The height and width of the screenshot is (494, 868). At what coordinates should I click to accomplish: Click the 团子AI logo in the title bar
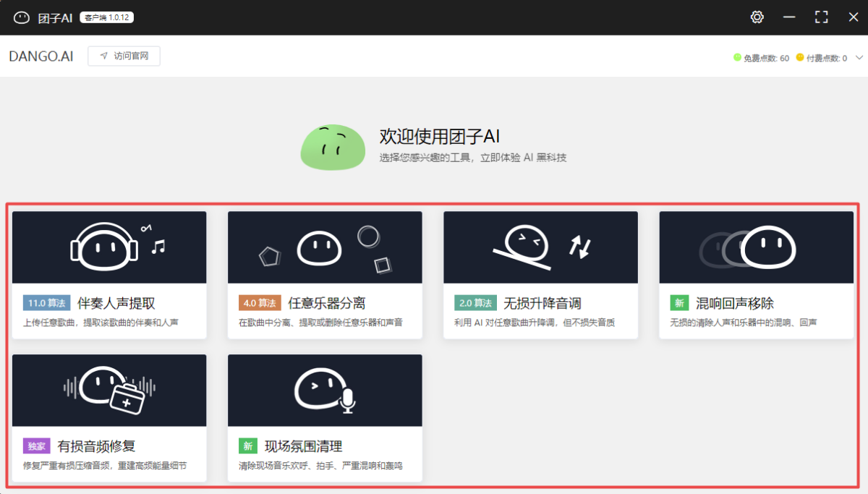tap(22, 17)
